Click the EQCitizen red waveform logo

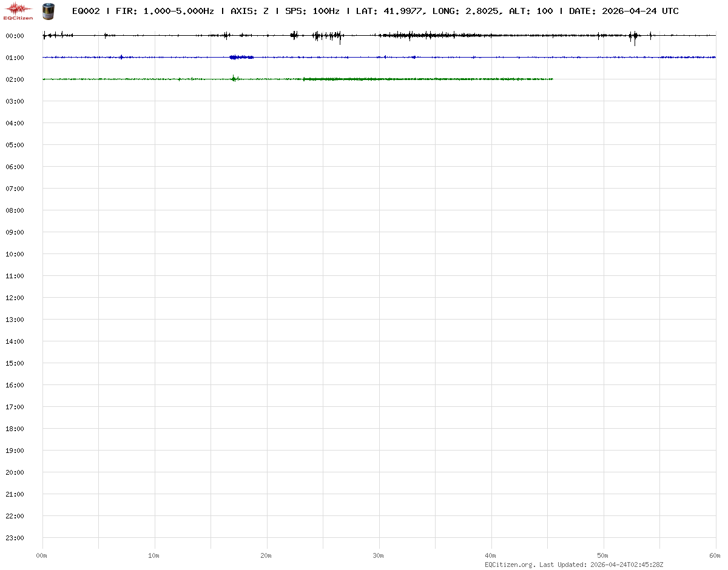[x=18, y=10]
